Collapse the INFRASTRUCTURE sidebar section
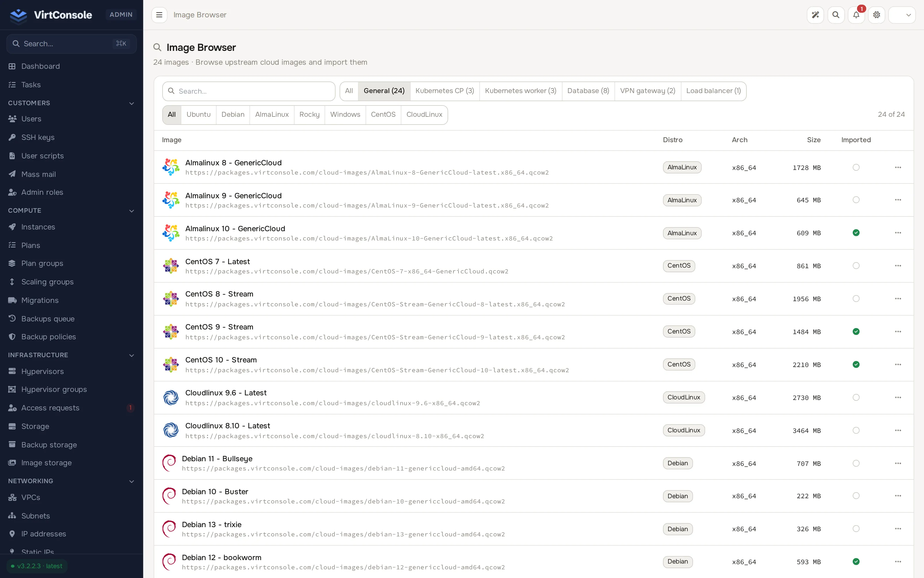Viewport: 924px width, 578px height. coord(71,355)
